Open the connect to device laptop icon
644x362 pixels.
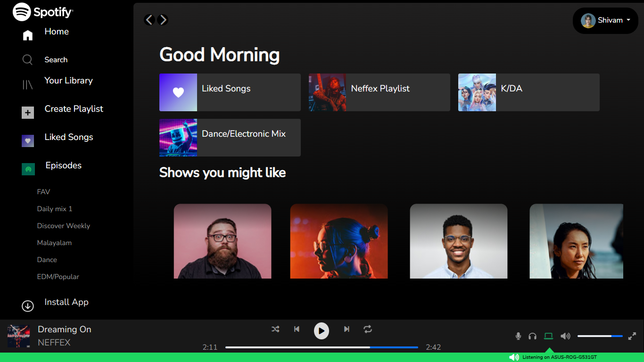(548, 336)
